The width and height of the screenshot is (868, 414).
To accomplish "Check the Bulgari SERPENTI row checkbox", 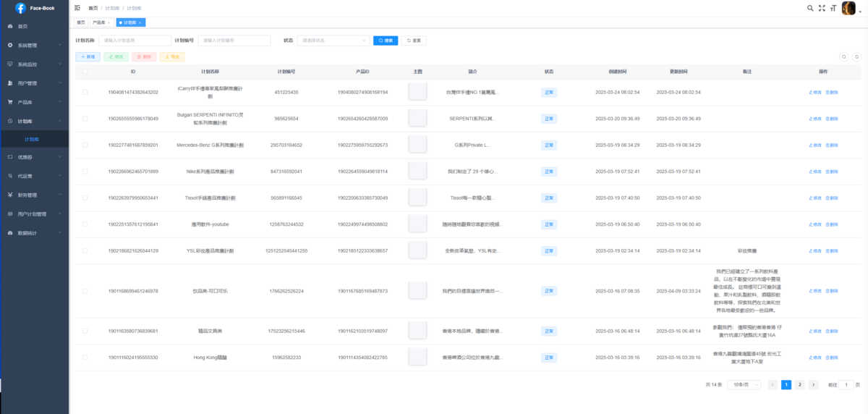I will [85, 118].
